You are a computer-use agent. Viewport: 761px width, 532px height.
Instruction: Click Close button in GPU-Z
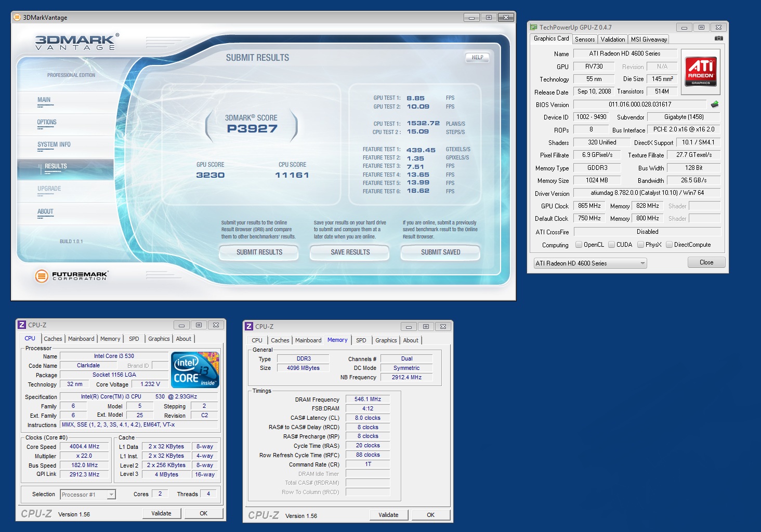[706, 262]
